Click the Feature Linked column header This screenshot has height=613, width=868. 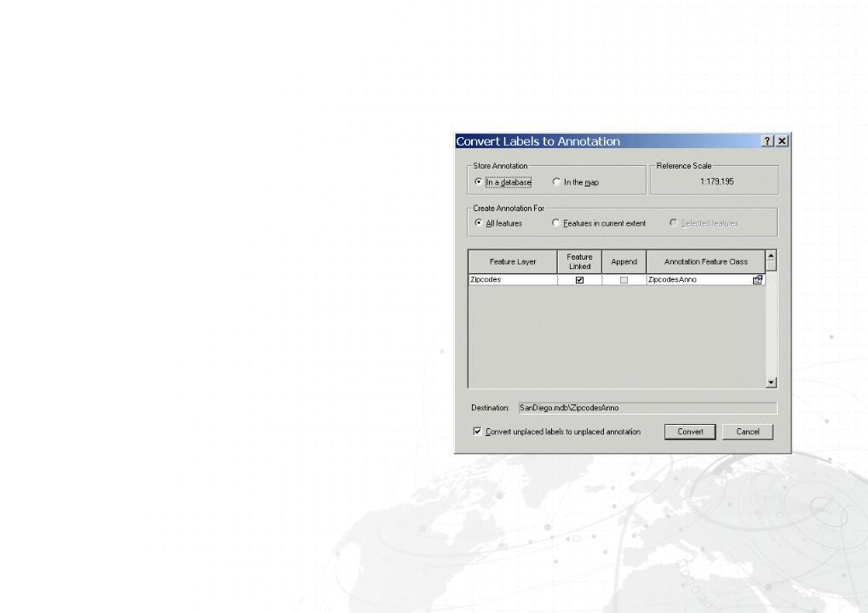point(579,261)
